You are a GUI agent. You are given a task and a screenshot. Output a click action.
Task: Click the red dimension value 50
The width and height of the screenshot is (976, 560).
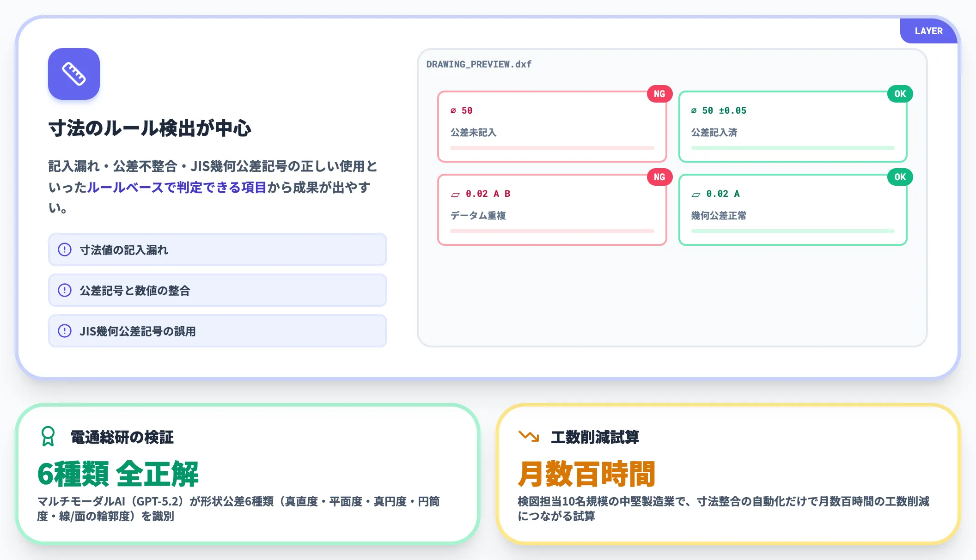point(467,111)
